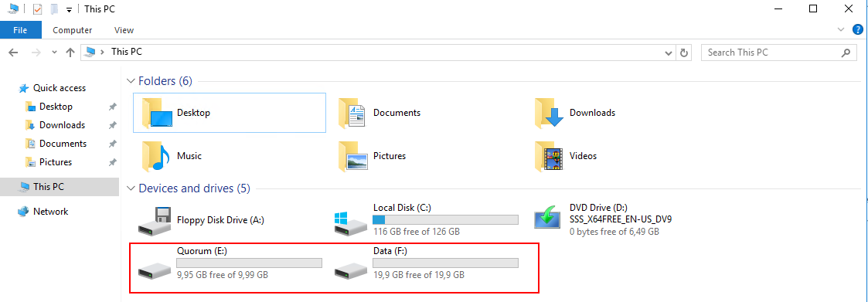Click the '19,9 GB free of 19,9 GB' text
868x302 pixels.
click(418, 274)
